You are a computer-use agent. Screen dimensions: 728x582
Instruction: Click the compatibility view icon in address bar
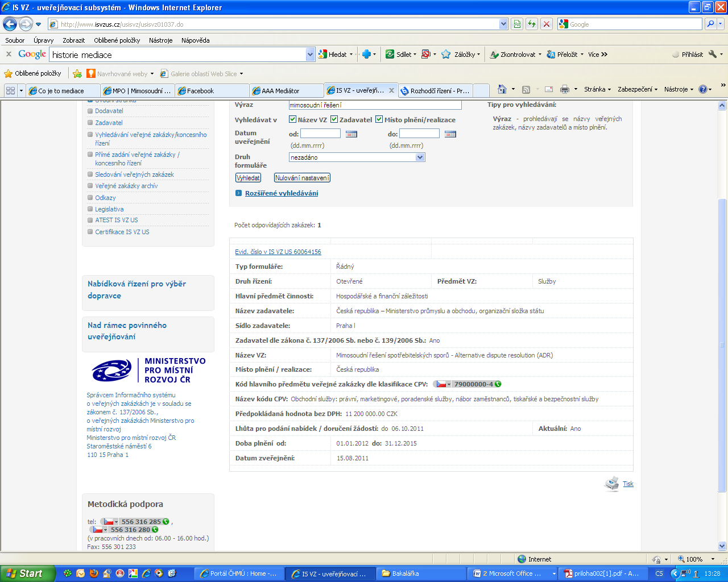point(517,24)
